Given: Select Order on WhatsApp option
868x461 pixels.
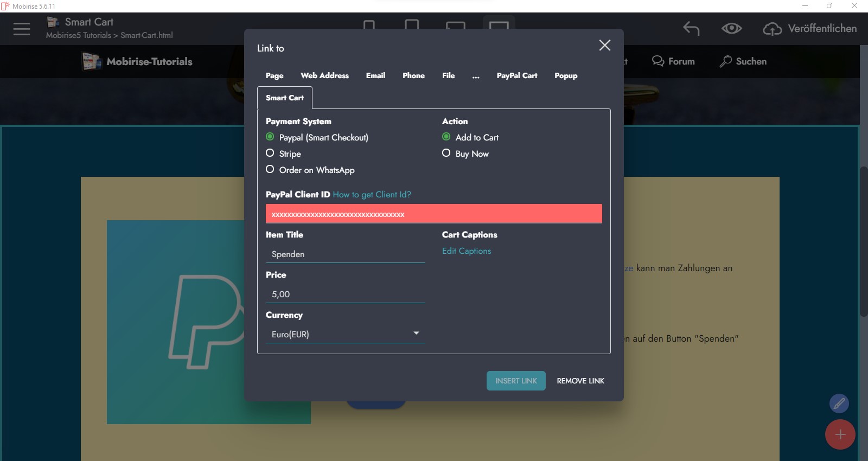Looking at the screenshot, I should point(270,170).
